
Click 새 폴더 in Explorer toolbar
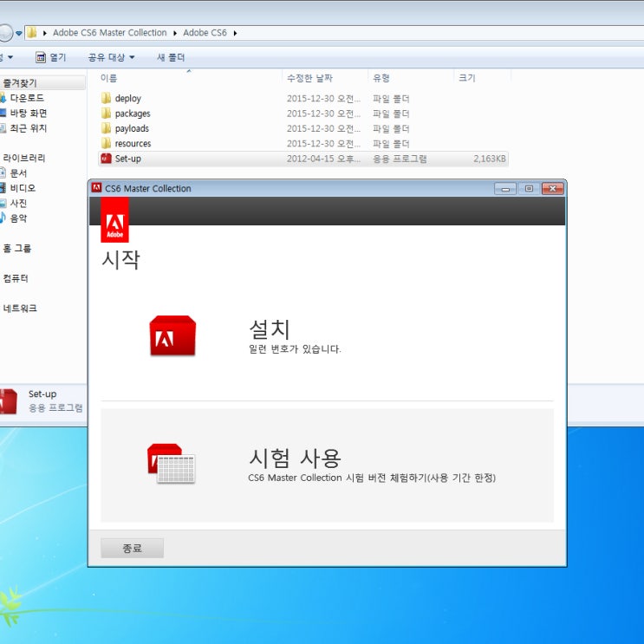[171, 57]
